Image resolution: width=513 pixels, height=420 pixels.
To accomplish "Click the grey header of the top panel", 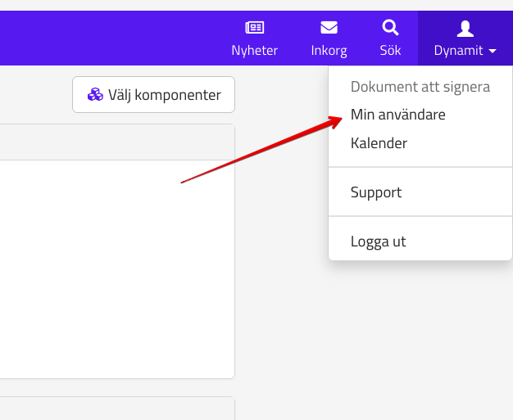I will (x=115, y=142).
